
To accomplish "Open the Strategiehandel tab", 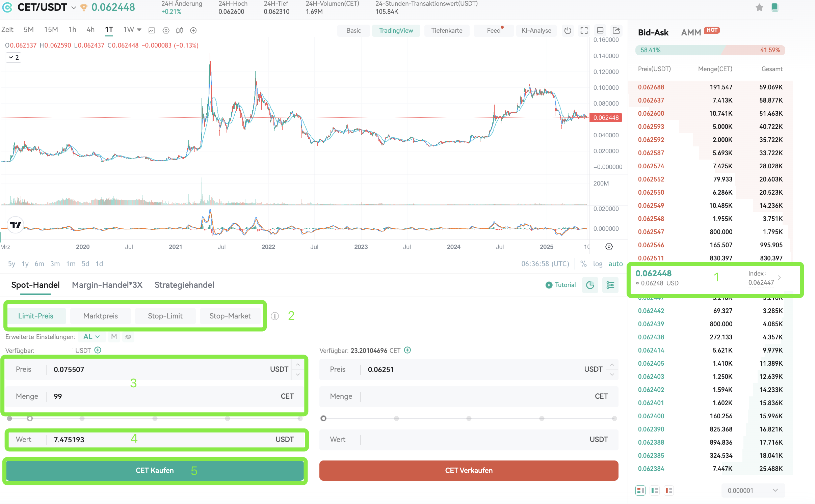I will tap(184, 285).
